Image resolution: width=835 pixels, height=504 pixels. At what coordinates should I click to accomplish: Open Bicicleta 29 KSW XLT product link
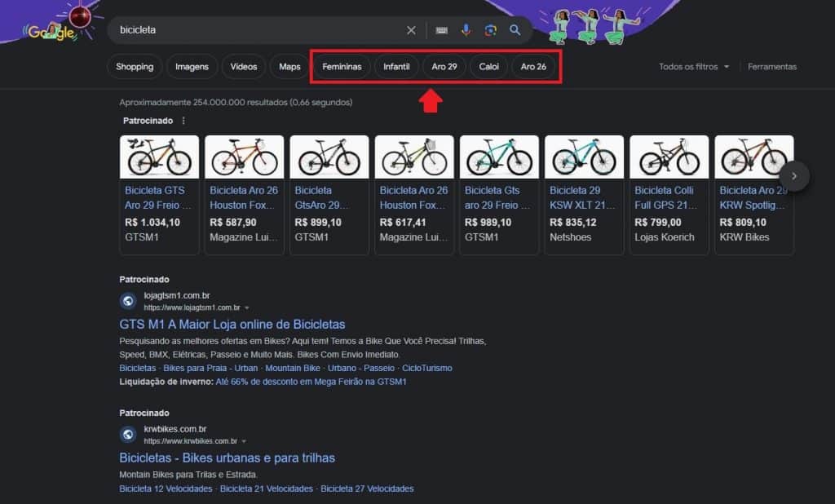pyautogui.click(x=582, y=197)
